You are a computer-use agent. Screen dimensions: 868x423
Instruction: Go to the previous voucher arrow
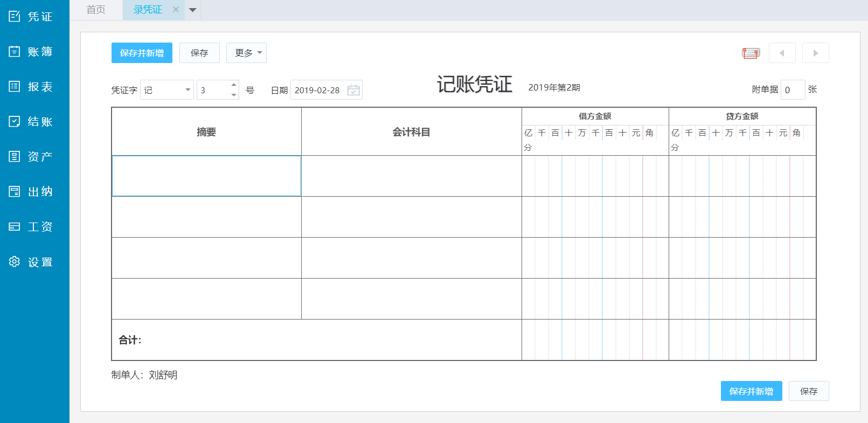tap(782, 53)
